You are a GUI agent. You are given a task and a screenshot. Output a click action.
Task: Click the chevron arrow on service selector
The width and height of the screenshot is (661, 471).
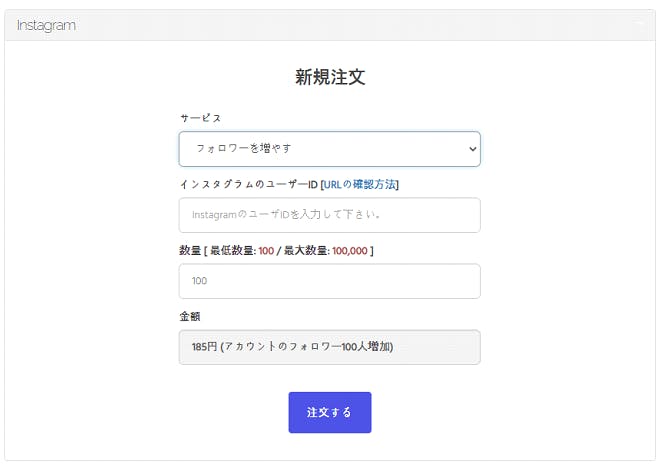coord(472,149)
